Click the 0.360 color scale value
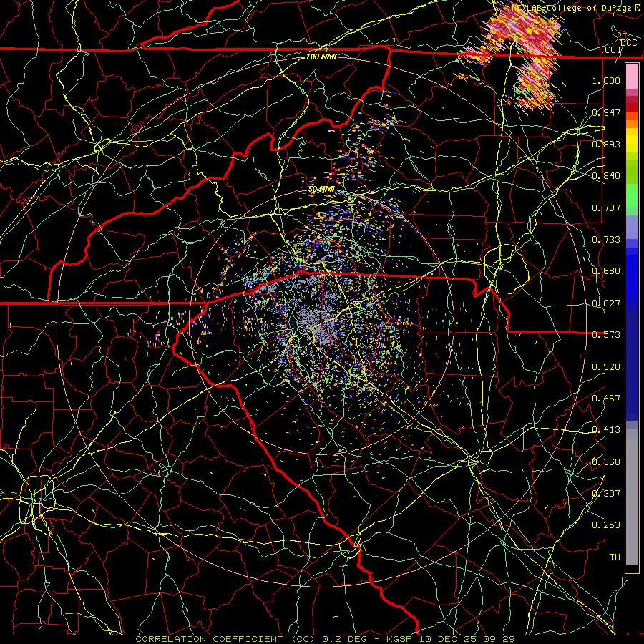The image size is (644, 644). tap(606, 462)
